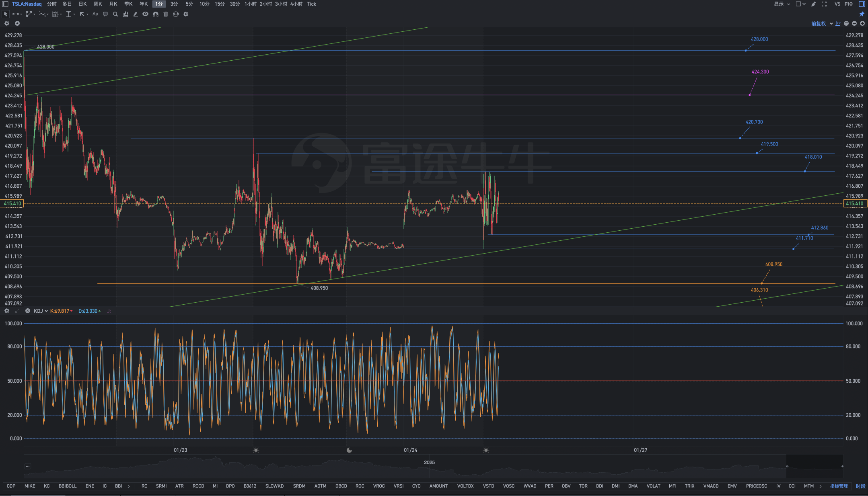Switch to 日K daily chart
This screenshot has width=868, height=496.
pos(82,4)
